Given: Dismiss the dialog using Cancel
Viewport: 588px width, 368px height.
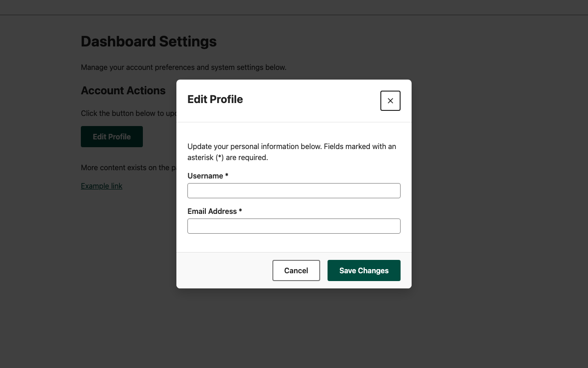Looking at the screenshot, I should 296,270.
